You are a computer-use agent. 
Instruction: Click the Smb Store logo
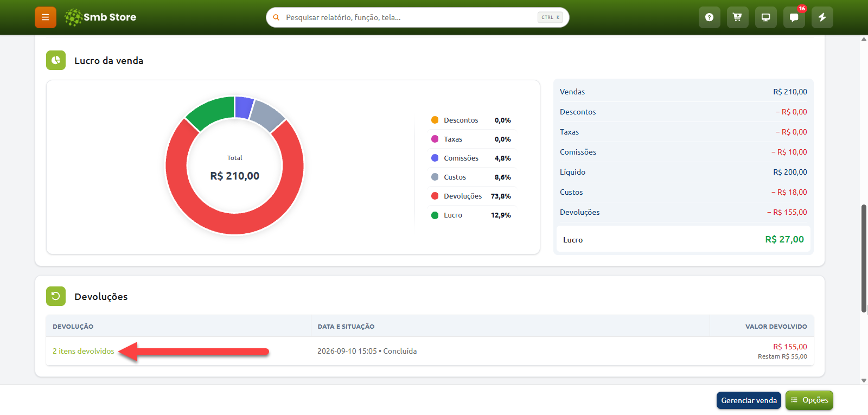pyautogui.click(x=100, y=17)
